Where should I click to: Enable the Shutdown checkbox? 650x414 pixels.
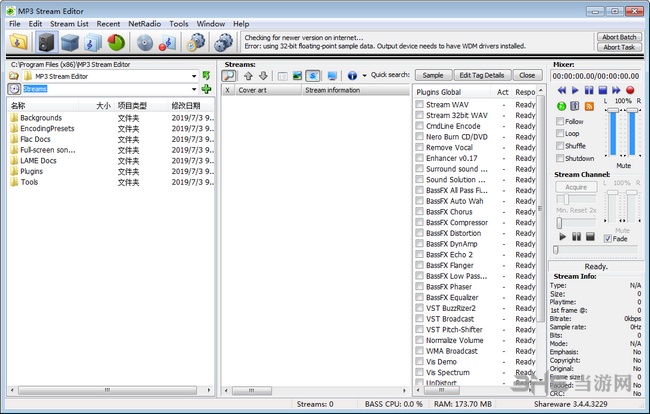click(x=560, y=158)
